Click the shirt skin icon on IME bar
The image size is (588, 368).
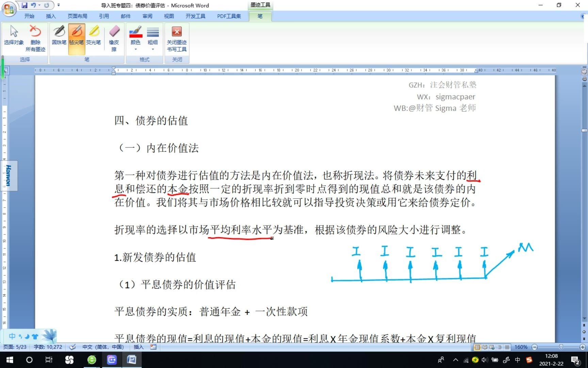35,336
